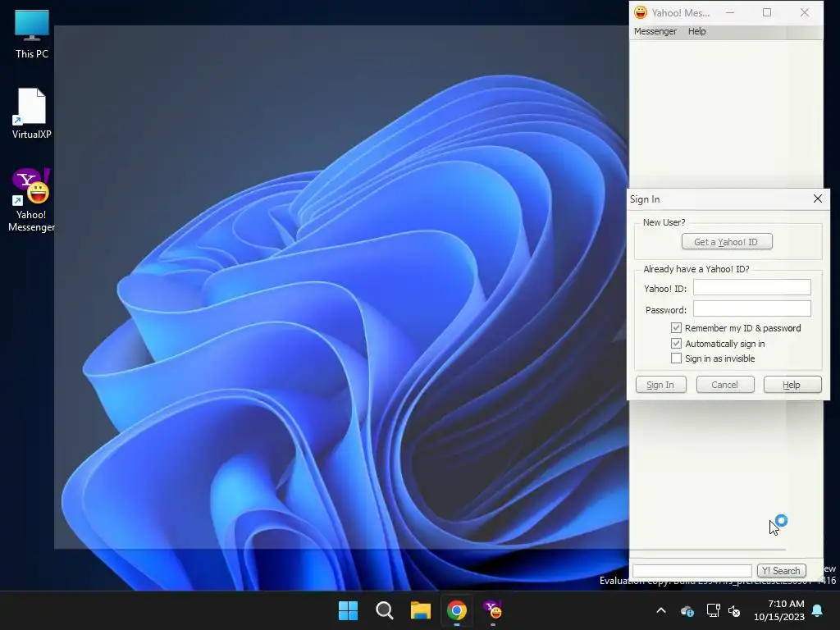
Task: Click the Get a Yahoo! ID button
Action: pos(727,242)
